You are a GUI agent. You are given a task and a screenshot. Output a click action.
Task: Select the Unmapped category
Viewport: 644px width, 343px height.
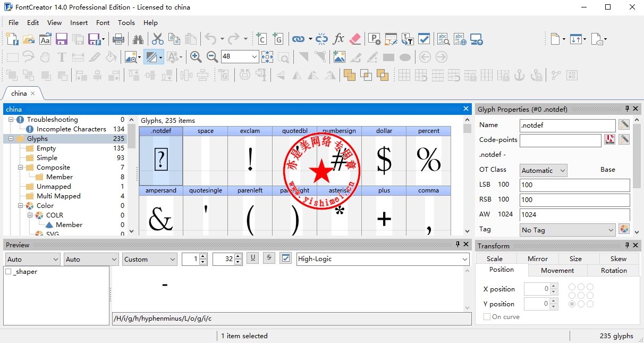pyautogui.click(x=54, y=187)
